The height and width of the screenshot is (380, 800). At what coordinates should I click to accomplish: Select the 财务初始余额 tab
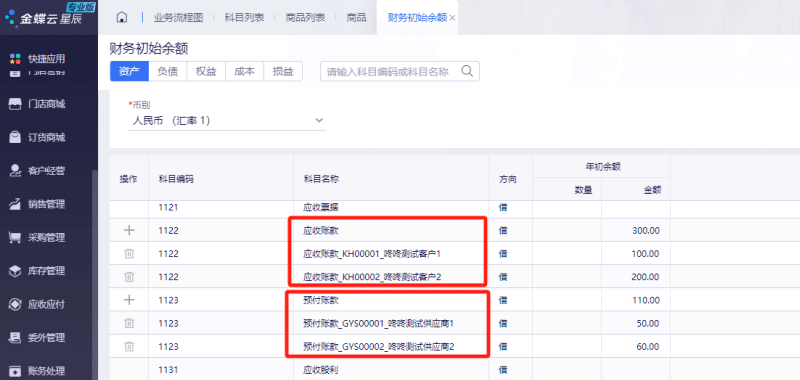point(417,17)
